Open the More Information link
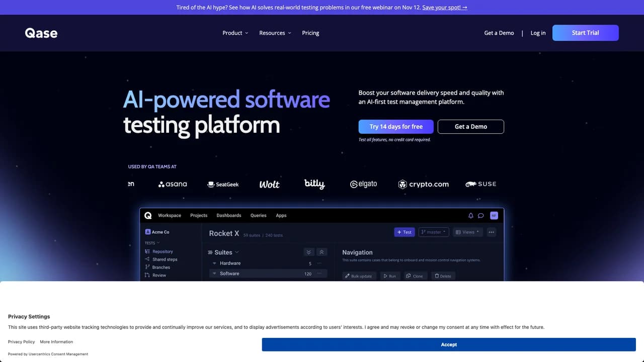Viewport: 644px width, 362px height. [56, 342]
